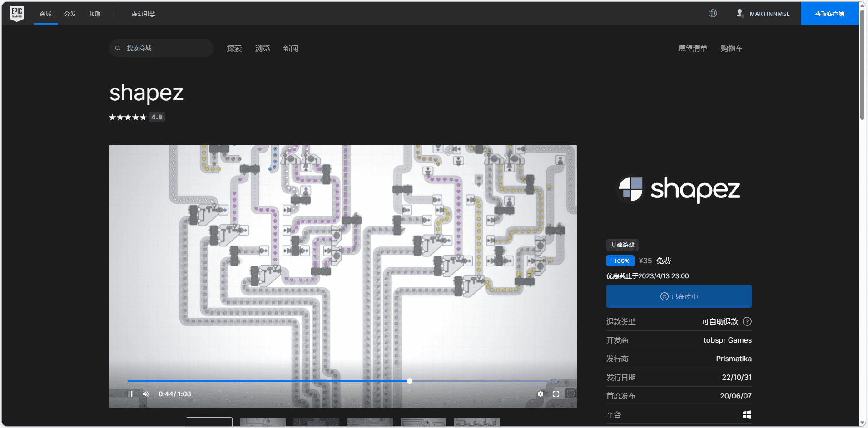Enter fullscreen video mode
Image resolution: width=868 pixels, height=428 pixels.
pos(556,394)
